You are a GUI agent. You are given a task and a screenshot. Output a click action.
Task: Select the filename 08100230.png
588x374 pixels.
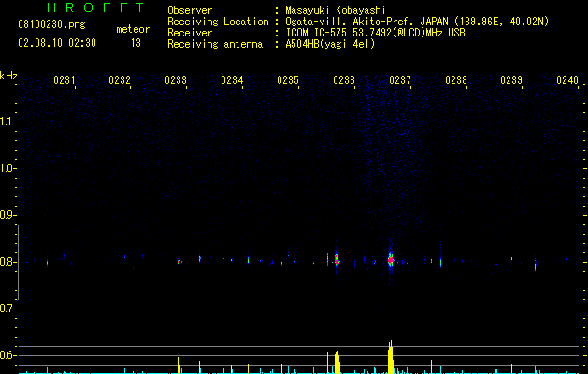51,24
